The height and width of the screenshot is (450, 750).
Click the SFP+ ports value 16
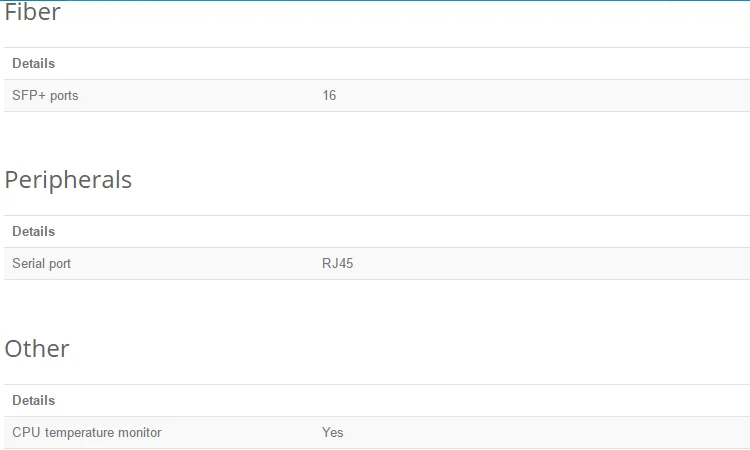point(329,96)
